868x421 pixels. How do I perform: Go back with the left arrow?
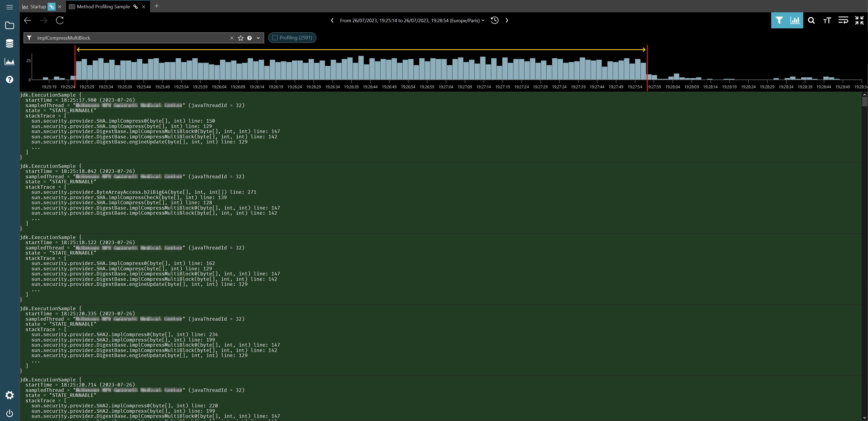click(28, 21)
